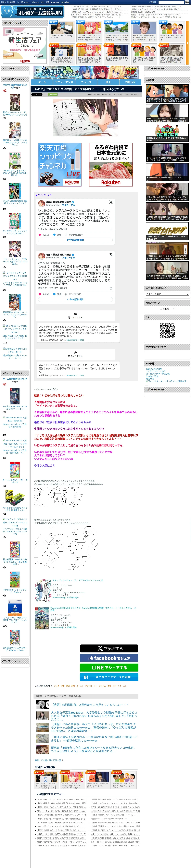The image size is (191, 868).
Task: Post article with X ポスト button
Action: coord(37,95)
